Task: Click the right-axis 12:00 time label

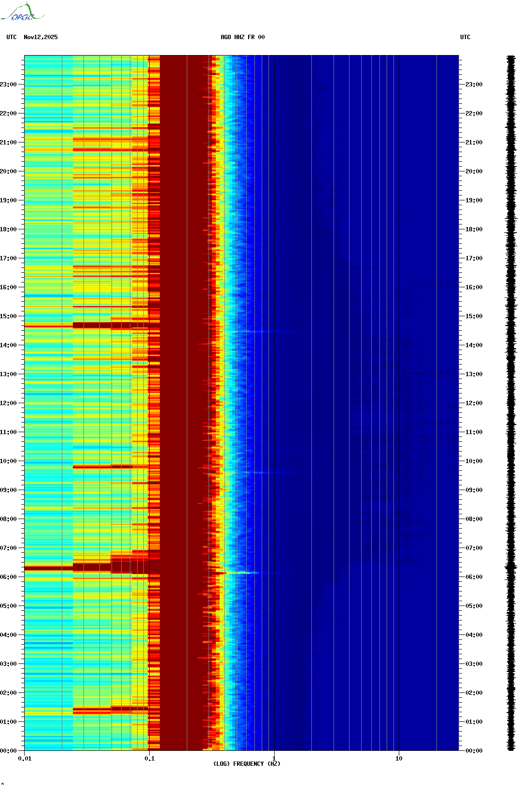Action: (474, 403)
